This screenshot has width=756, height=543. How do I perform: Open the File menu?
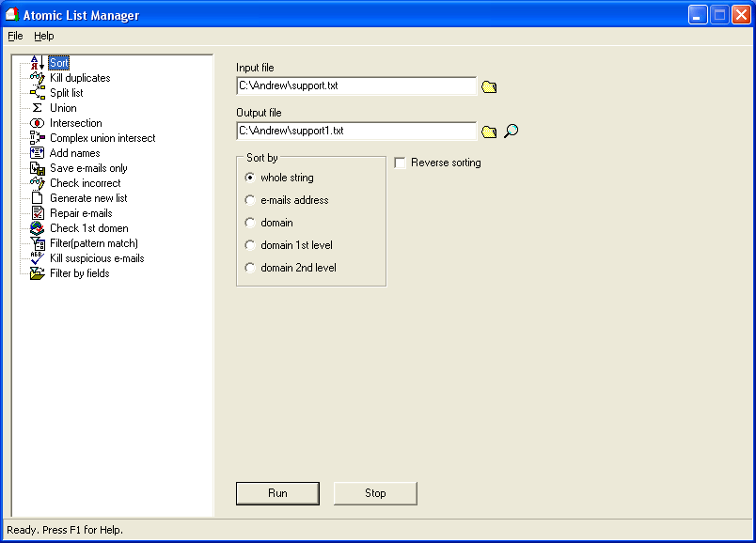pyautogui.click(x=15, y=36)
